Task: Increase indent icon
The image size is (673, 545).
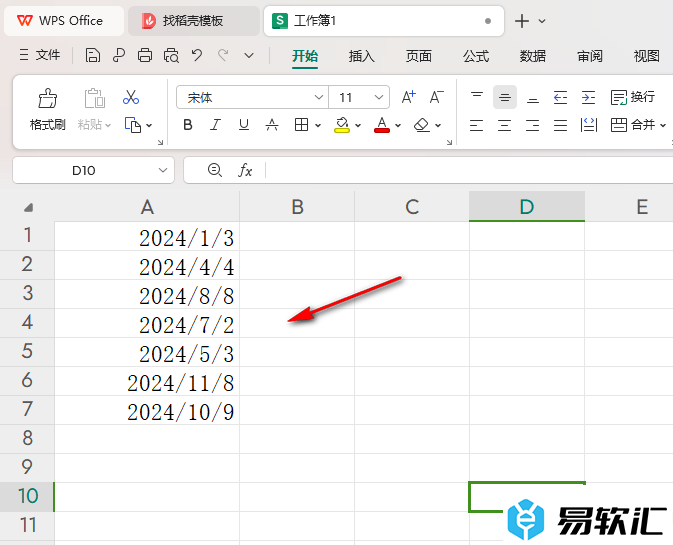Action: tap(588, 97)
